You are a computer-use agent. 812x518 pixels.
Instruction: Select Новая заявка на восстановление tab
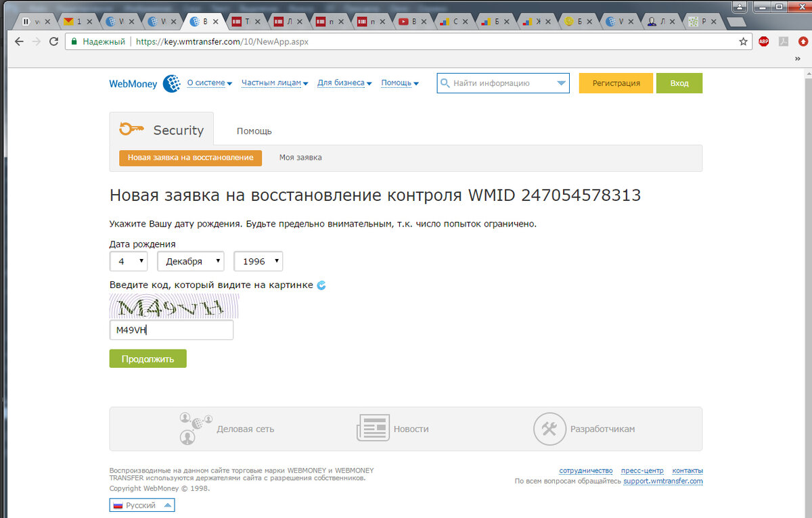click(190, 158)
